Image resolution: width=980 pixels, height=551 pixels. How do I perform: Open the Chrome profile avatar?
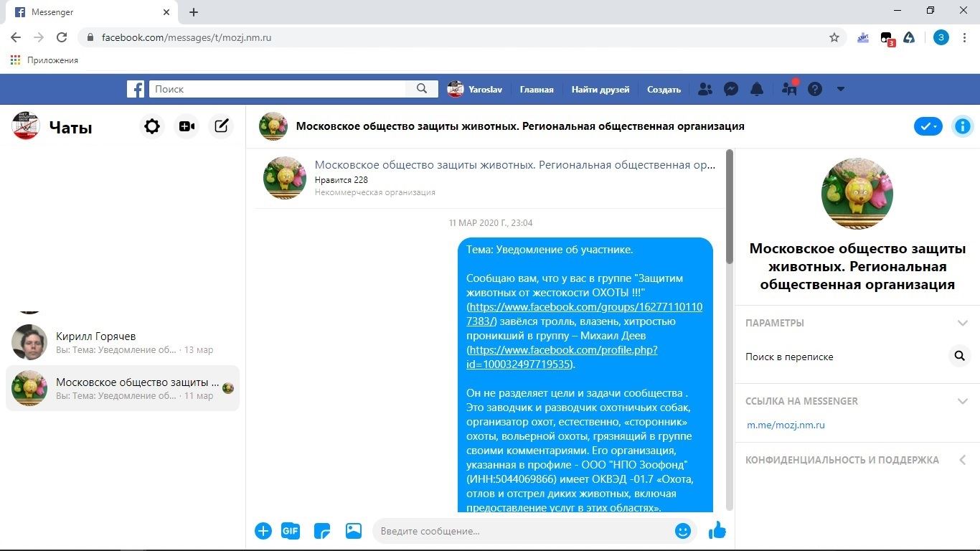(x=941, y=37)
